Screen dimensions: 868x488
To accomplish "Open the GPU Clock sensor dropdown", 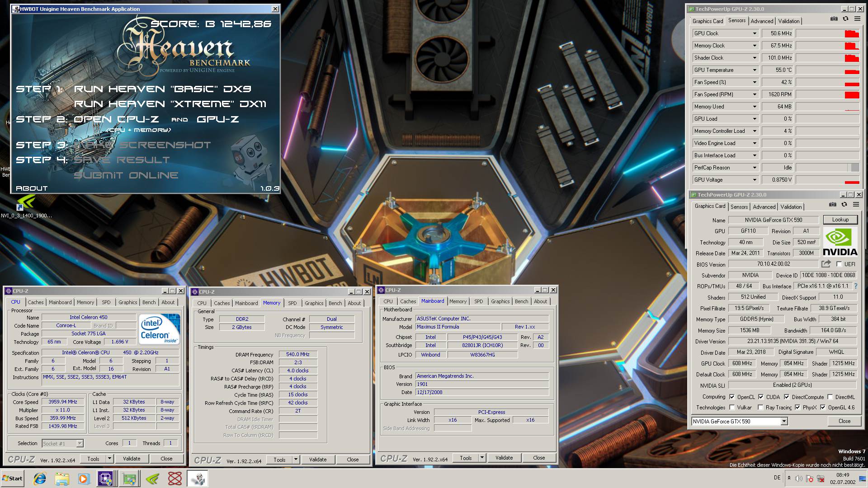I will click(x=754, y=33).
